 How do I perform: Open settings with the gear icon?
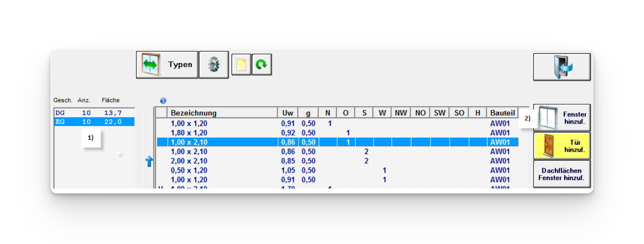[213, 65]
